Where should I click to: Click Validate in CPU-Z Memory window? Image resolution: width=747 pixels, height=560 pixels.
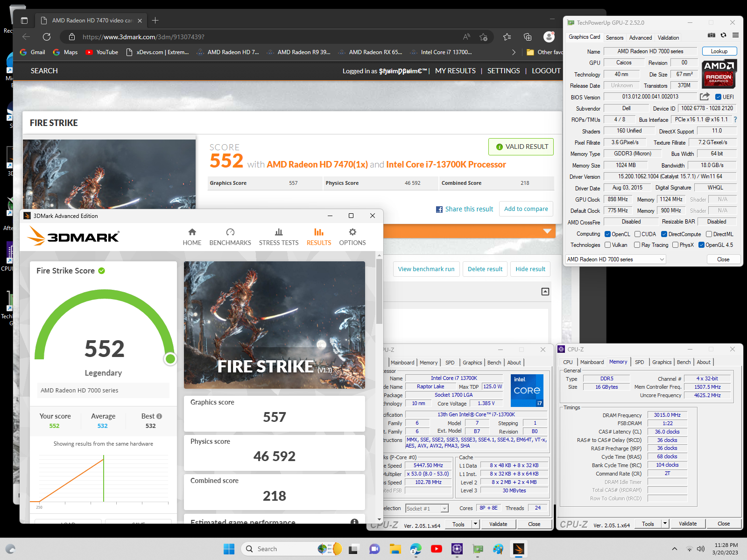(x=687, y=524)
